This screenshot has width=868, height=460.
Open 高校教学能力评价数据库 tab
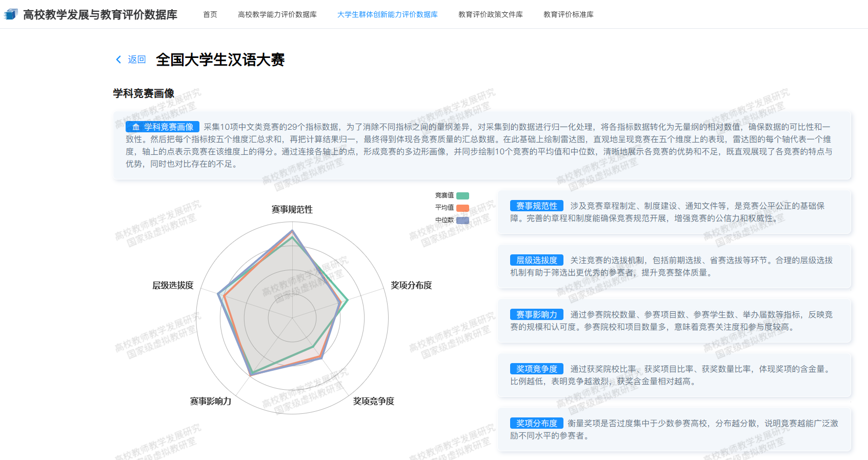(277, 14)
